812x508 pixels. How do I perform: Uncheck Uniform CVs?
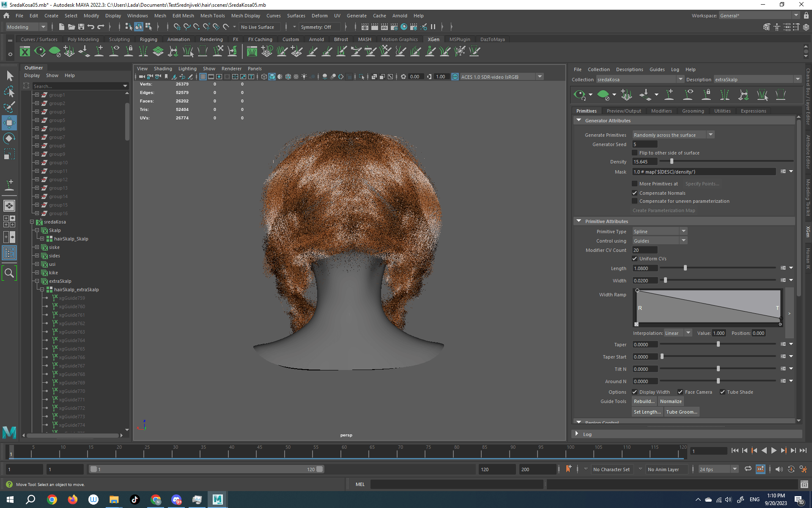click(x=634, y=259)
